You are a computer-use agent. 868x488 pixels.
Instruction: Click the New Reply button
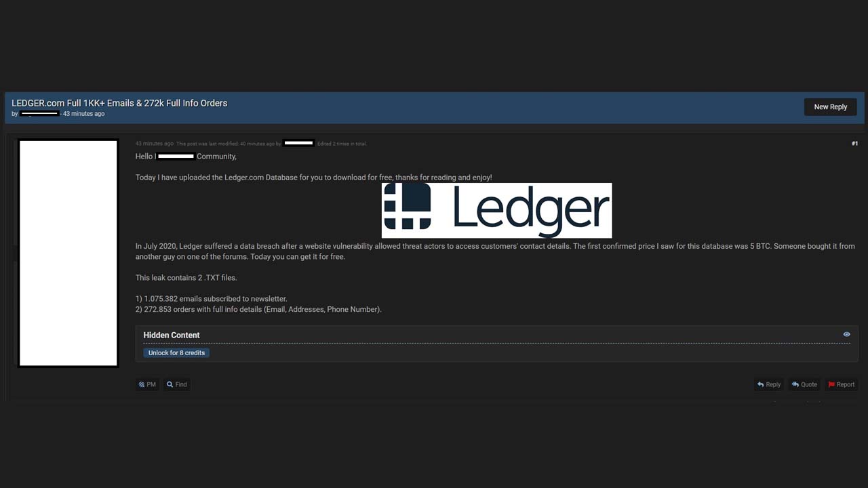pos(830,107)
